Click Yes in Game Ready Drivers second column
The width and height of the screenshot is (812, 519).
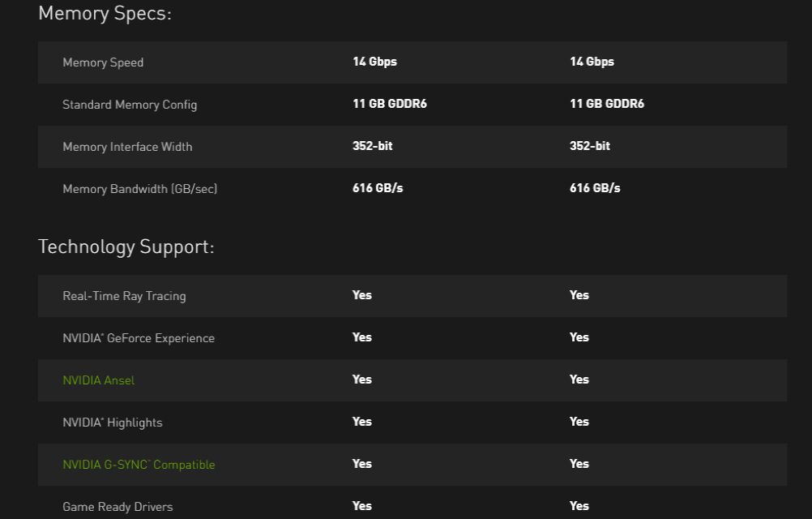(579, 505)
